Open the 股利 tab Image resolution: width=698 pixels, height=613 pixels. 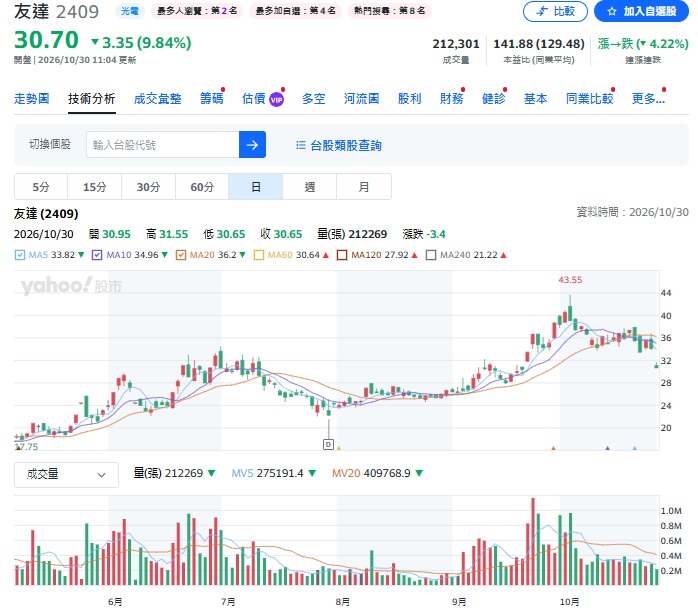(410, 99)
